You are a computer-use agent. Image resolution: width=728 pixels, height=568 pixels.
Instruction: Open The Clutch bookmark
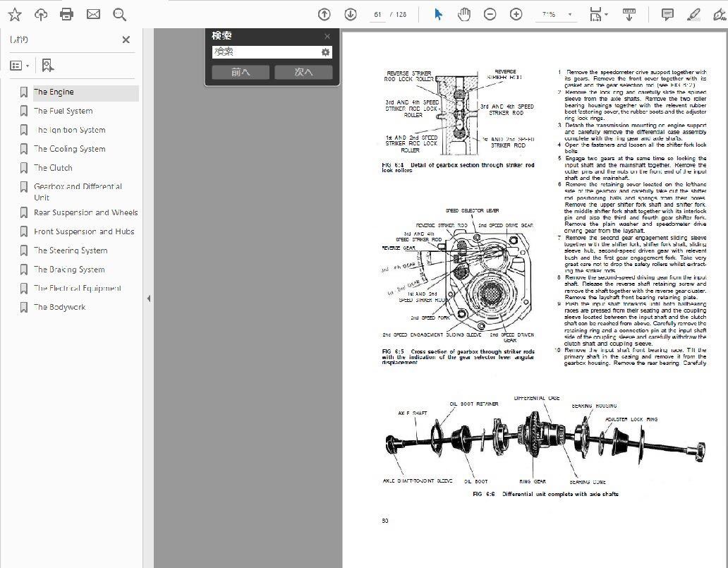pyautogui.click(x=53, y=168)
